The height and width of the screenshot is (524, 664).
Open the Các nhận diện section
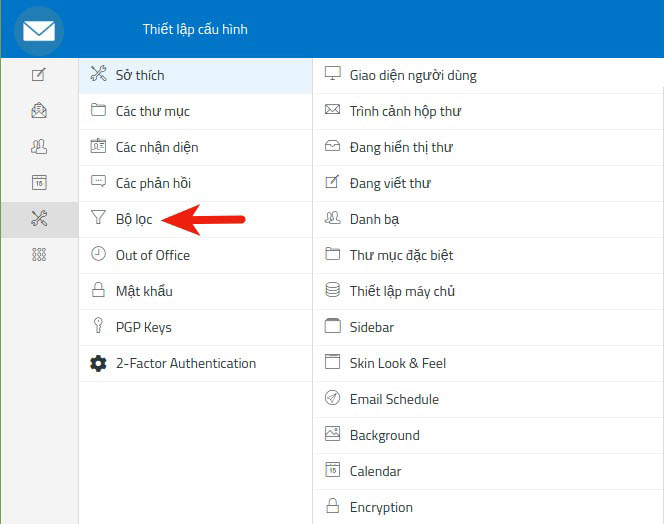pyautogui.click(x=196, y=147)
